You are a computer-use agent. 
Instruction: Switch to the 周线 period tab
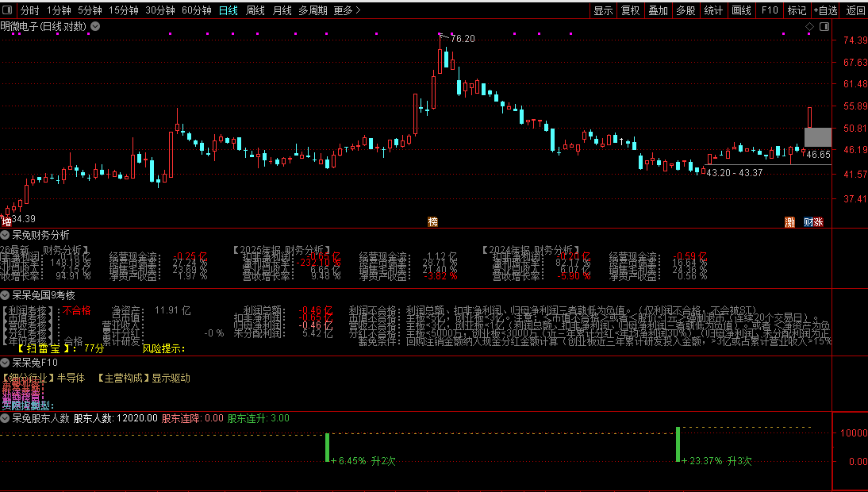[x=255, y=10]
